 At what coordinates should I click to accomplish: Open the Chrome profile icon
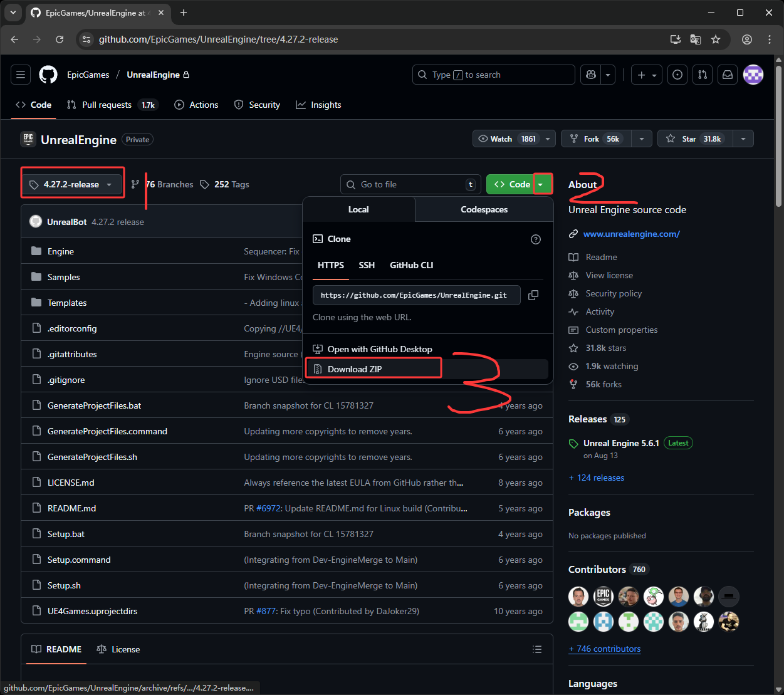coord(747,39)
